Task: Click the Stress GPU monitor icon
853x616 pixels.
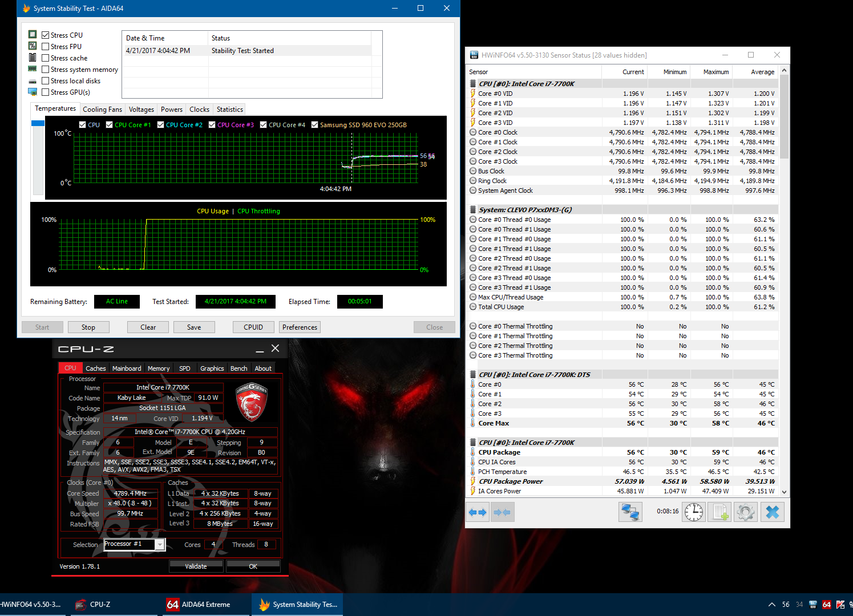Action: click(x=33, y=92)
